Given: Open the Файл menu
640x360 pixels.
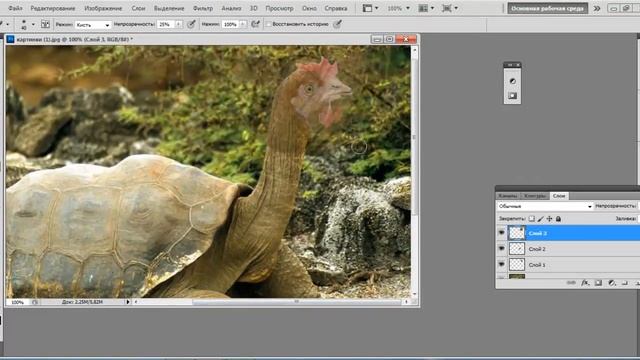Looking at the screenshot, I should (x=15, y=8).
